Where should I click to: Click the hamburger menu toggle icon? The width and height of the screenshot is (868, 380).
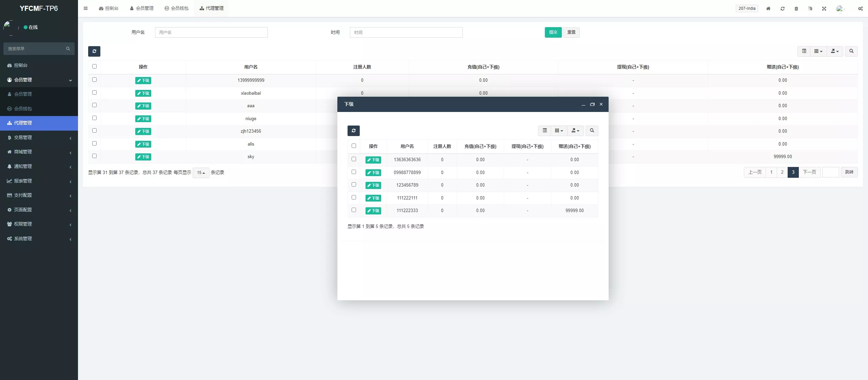[85, 8]
